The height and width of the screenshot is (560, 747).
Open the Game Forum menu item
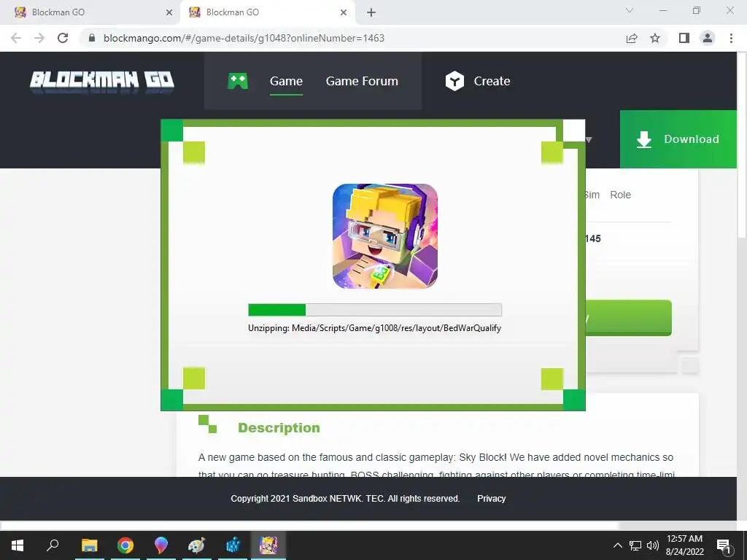click(x=362, y=81)
